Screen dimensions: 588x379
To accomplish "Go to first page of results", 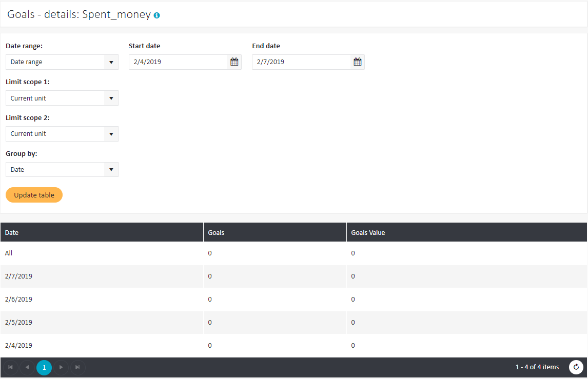I will point(11,367).
